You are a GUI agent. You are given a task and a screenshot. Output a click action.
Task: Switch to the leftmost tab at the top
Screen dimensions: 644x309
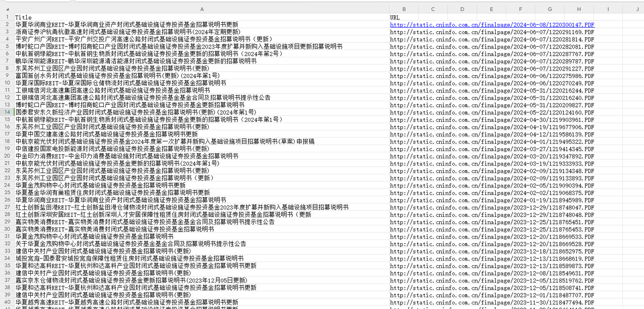click(x=38, y=2)
